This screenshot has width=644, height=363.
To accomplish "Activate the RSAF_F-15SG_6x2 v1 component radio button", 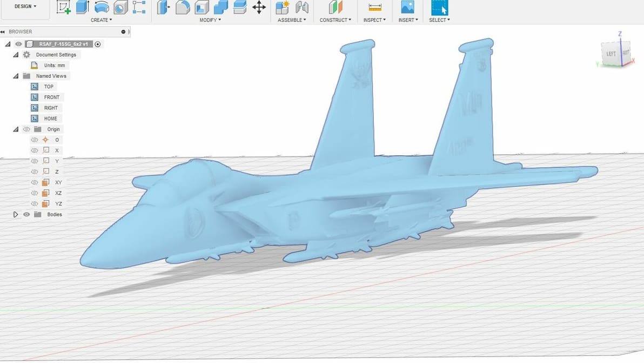I will pos(98,44).
